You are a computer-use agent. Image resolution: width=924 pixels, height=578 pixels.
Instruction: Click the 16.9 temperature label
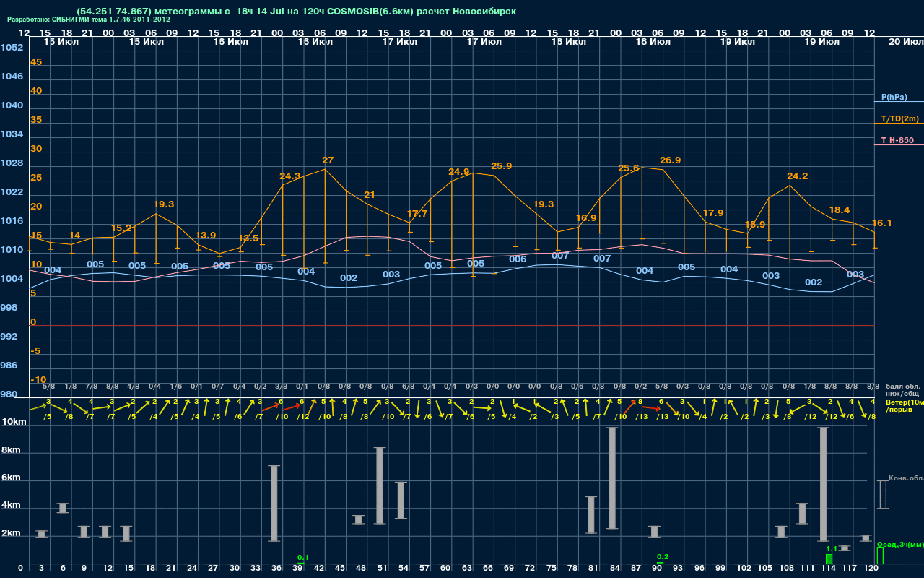click(x=586, y=218)
